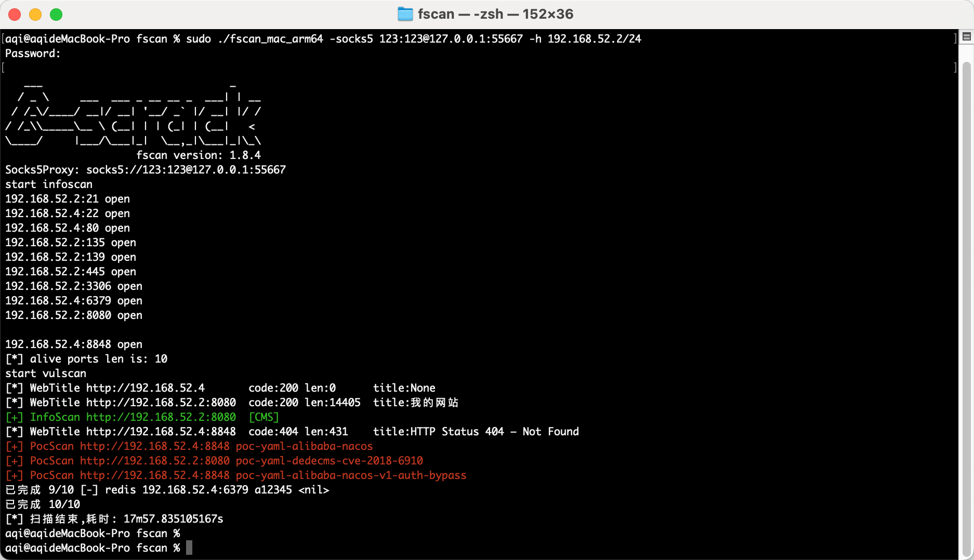Image resolution: width=974 pixels, height=560 pixels.
Task: Click the "192.168.52.2:445 open" line
Action: click(x=71, y=272)
